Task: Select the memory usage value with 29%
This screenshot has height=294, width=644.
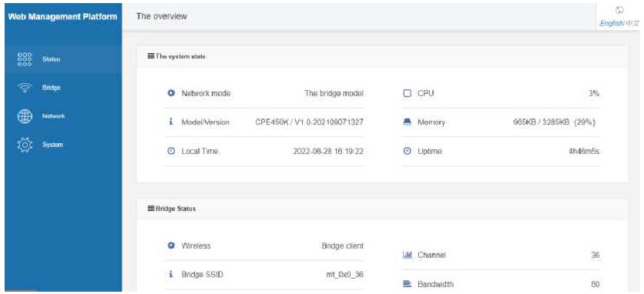Action: pos(554,122)
